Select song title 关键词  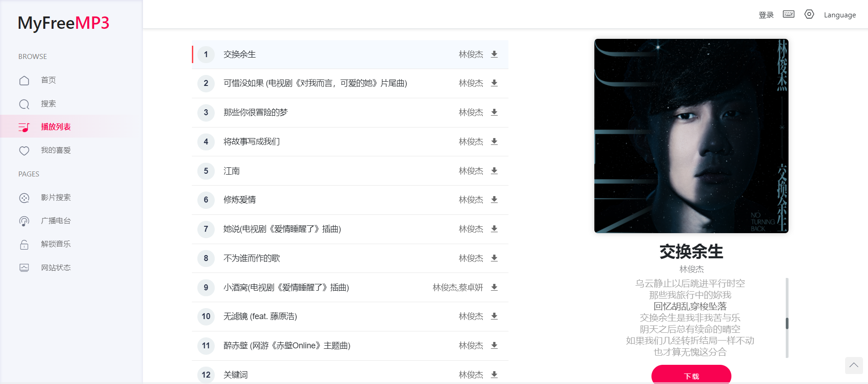[x=235, y=375]
